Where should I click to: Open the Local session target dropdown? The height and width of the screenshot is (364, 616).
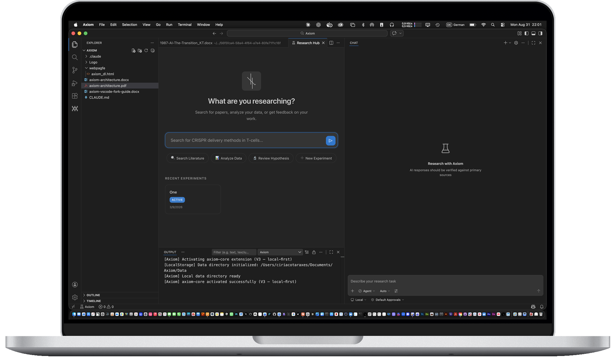359,300
